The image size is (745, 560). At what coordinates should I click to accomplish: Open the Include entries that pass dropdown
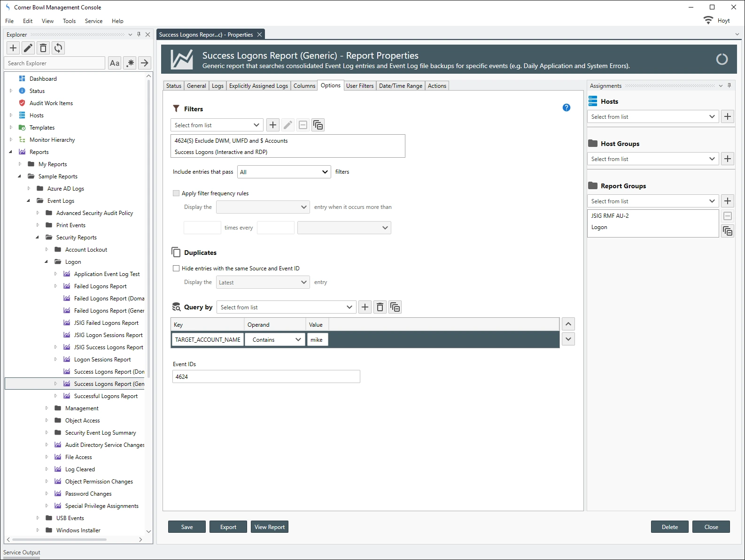tap(284, 172)
